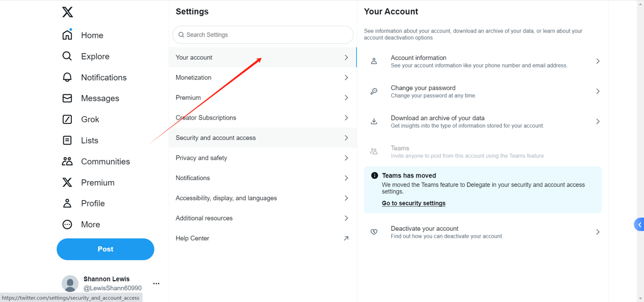Focus the Search Settings field
The image size is (644, 302).
(263, 35)
